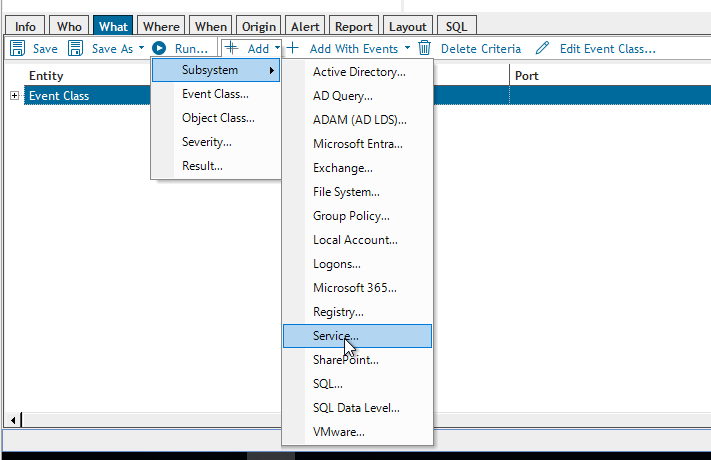Open the Save As dropdown arrow

141,48
